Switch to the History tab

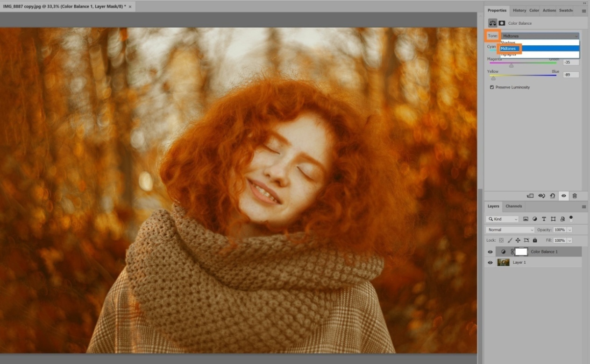point(519,10)
